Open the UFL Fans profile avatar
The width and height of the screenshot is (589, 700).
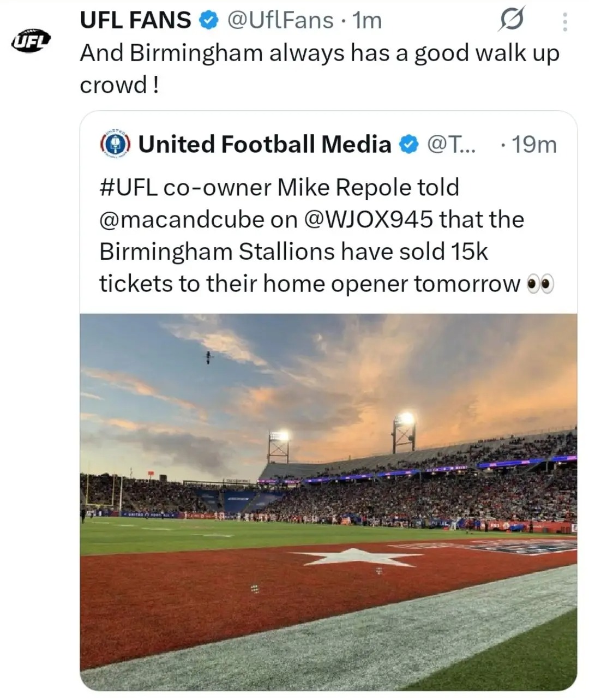tap(31, 41)
